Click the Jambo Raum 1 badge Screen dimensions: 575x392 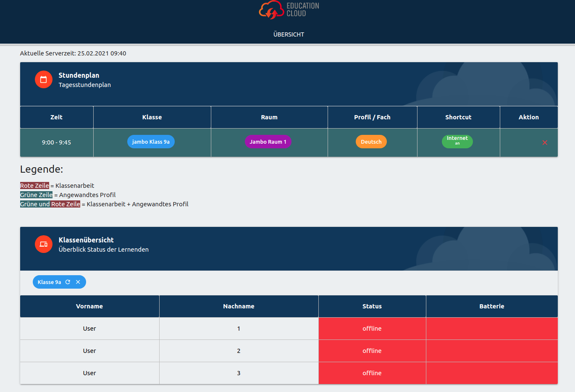pyautogui.click(x=268, y=142)
